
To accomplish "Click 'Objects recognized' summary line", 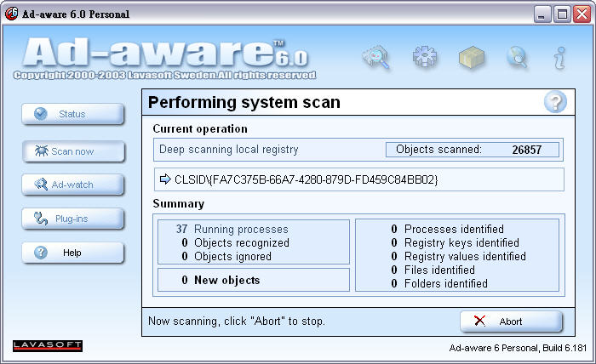I will point(235,242).
